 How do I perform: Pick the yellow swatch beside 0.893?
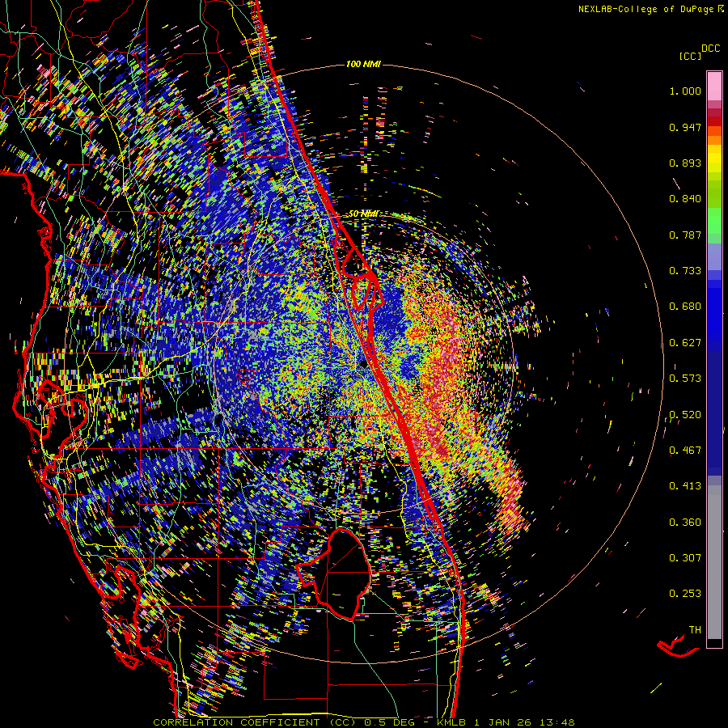714,162
